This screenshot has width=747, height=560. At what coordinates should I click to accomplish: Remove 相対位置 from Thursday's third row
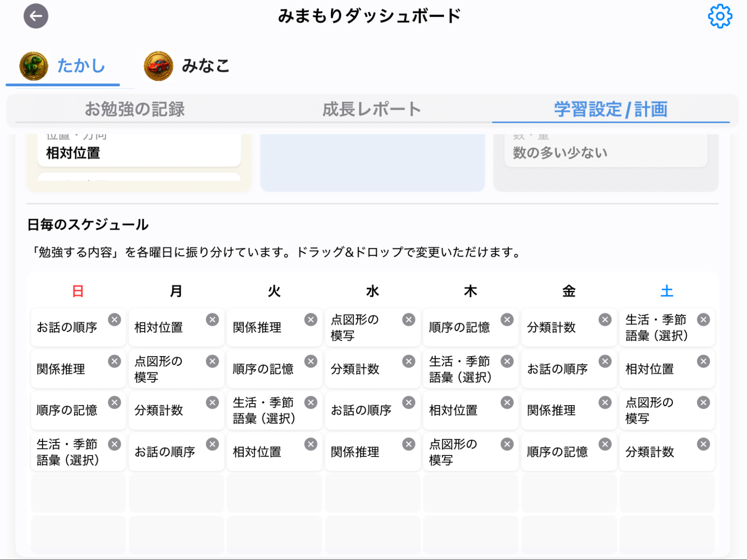[x=507, y=402]
